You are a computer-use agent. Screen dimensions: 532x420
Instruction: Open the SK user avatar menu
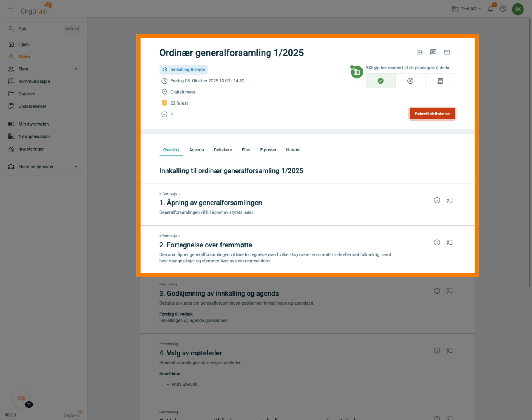pyautogui.click(x=518, y=9)
